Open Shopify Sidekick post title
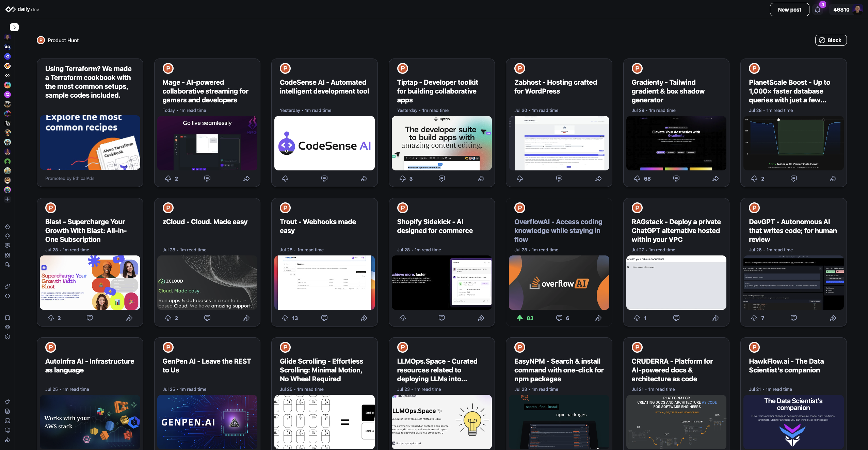The width and height of the screenshot is (868, 450). point(435,226)
